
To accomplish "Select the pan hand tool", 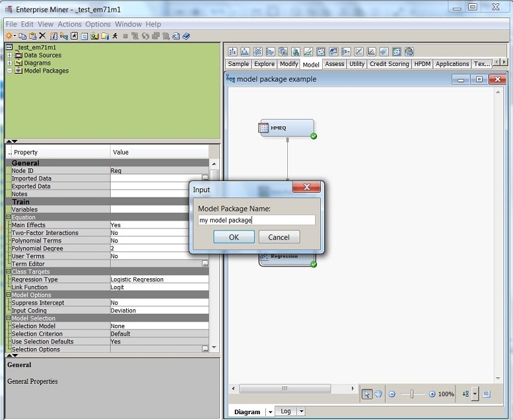I will coord(378,393).
